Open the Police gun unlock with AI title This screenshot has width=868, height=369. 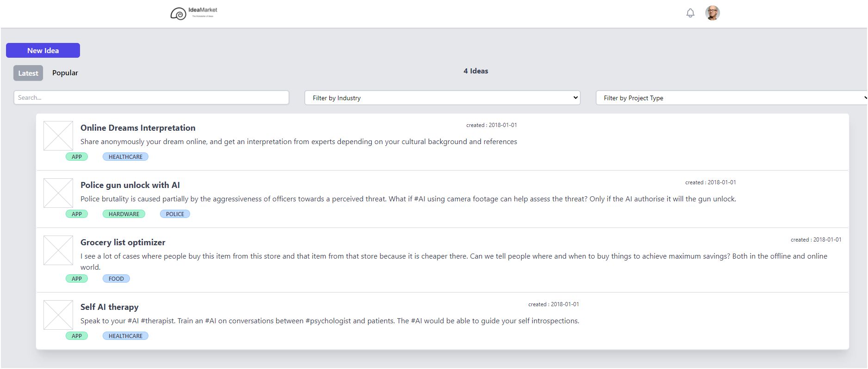pyautogui.click(x=130, y=185)
